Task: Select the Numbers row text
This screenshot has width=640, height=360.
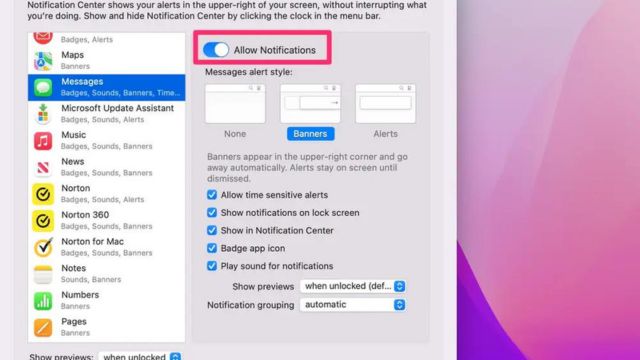Action: coord(80,300)
